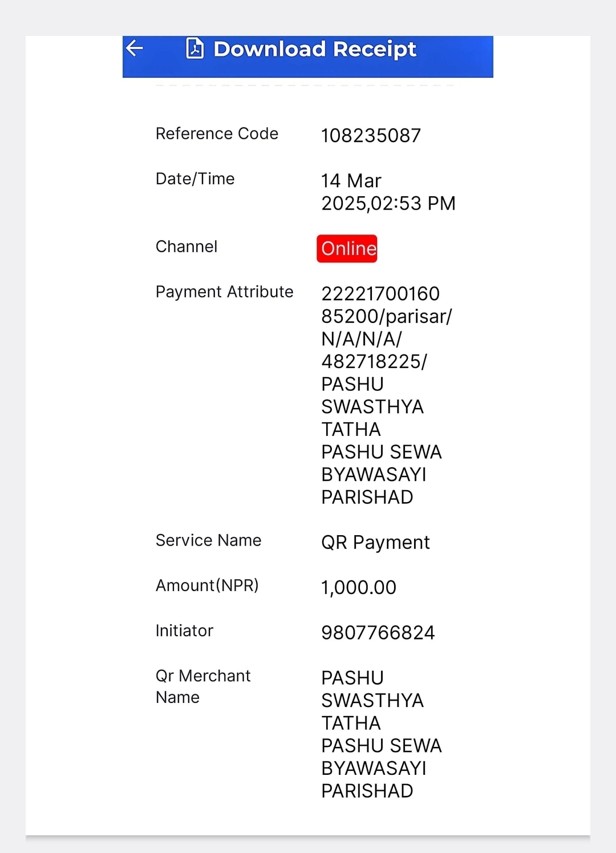Click the Payment Attribute label
616x853 pixels.
[225, 292]
